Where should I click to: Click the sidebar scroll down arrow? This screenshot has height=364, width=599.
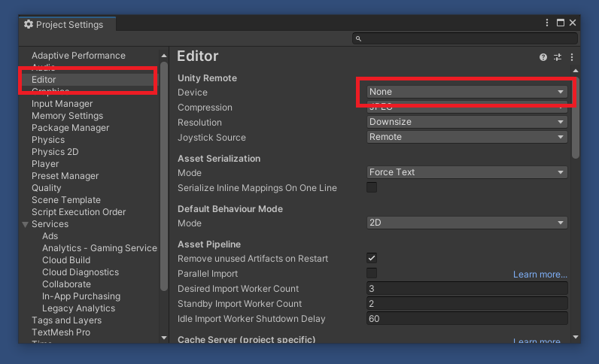(164, 338)
